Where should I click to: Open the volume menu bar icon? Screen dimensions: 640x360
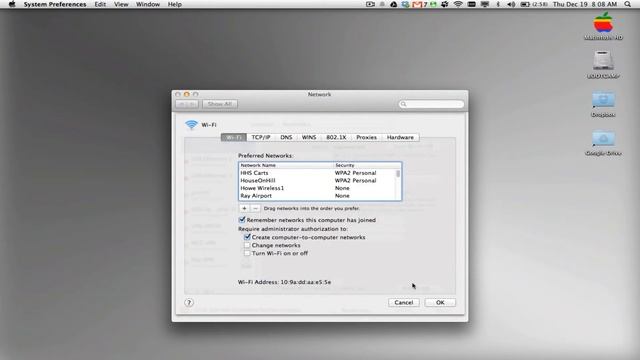(x=511, y=4)
